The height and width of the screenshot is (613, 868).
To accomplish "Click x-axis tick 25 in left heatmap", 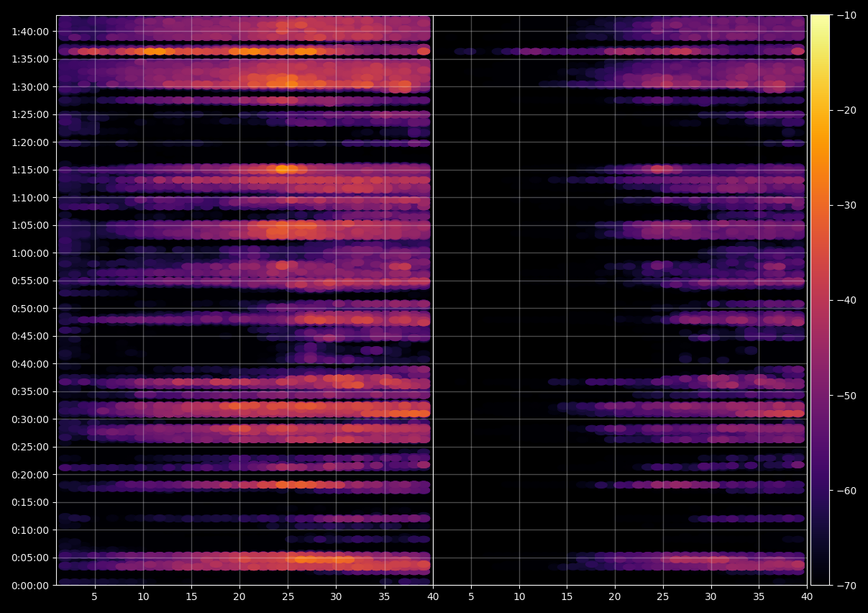I will pyautogui.click(x=288, y=597).
